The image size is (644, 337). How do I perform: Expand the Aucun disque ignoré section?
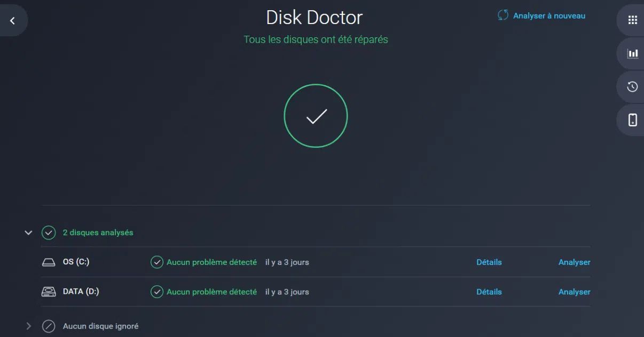point(28,325)
